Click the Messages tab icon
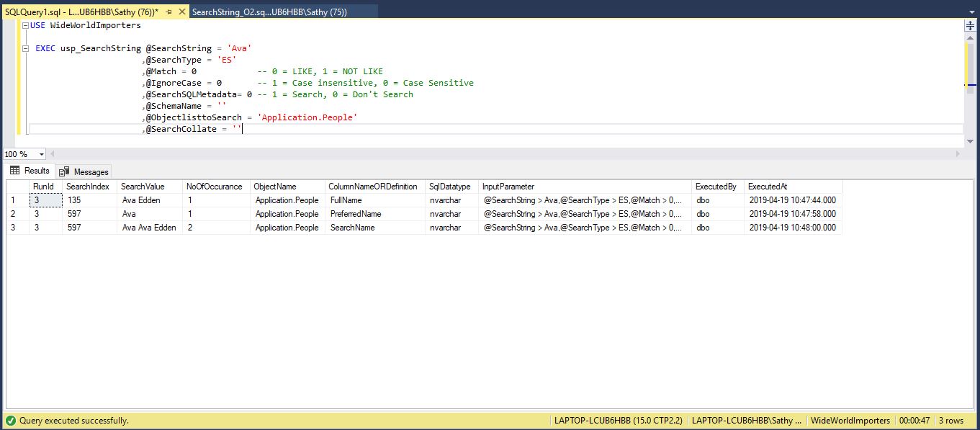The image size is (980, 430). pos(64,171)
